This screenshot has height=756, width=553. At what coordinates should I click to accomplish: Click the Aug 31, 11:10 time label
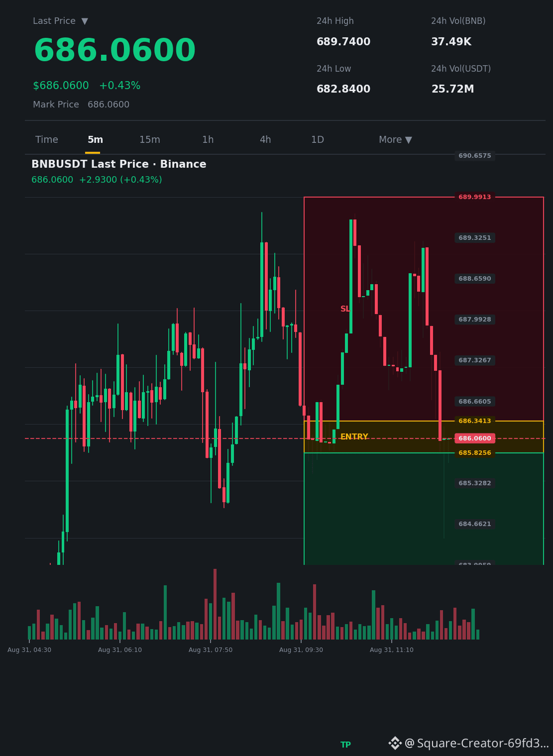[392, 650]
